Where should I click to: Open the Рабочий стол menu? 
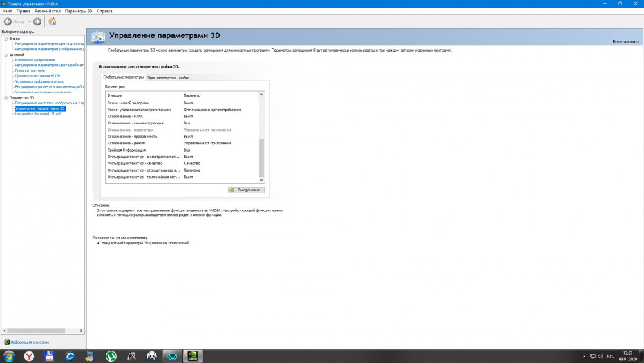[47, 11]
